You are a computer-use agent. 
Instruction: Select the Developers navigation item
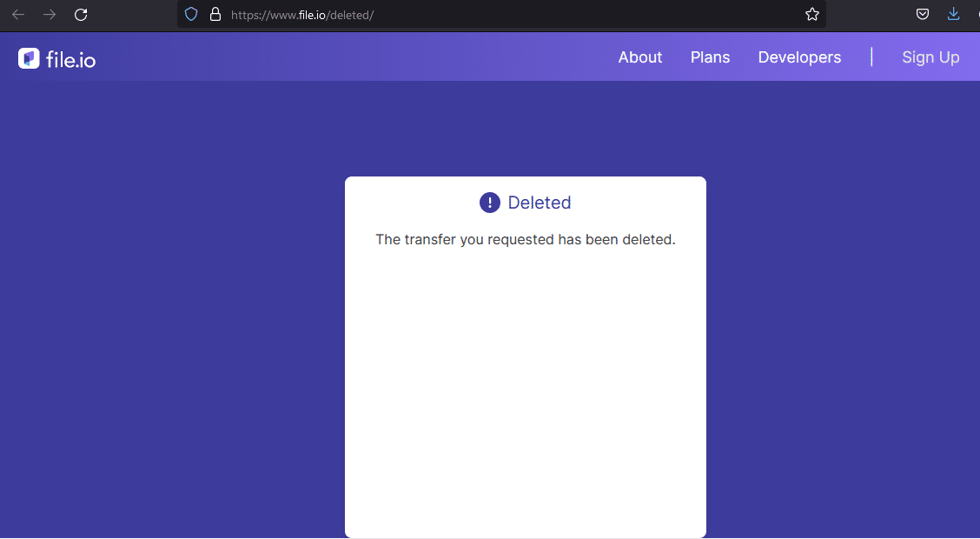(x=799, y=57)
